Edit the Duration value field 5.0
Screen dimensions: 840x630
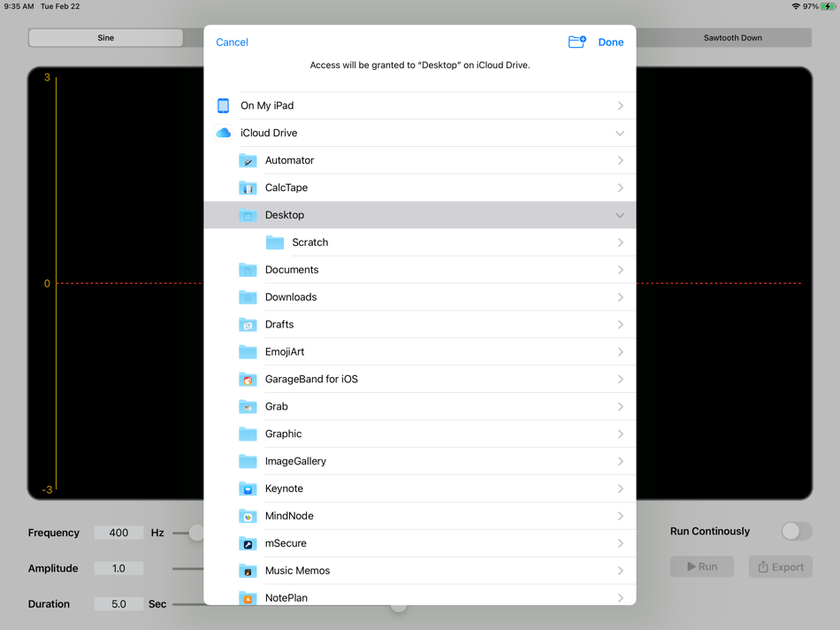(118, 603)
